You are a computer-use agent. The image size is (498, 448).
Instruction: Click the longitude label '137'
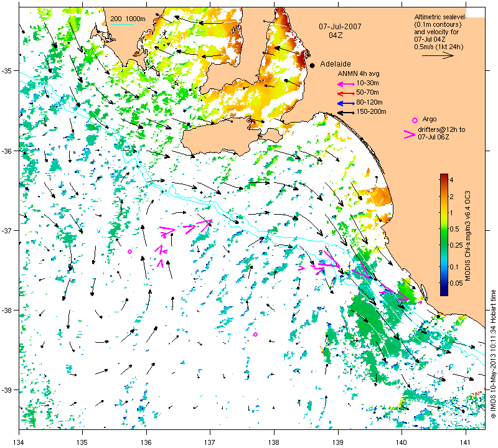[x=210, y=442]
